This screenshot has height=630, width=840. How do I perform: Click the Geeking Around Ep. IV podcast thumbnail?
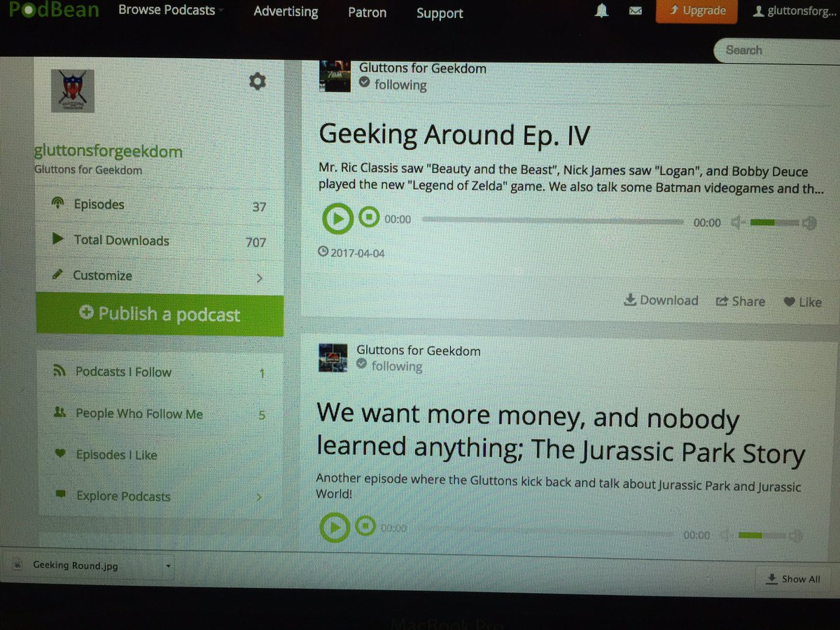coord(335,76)
